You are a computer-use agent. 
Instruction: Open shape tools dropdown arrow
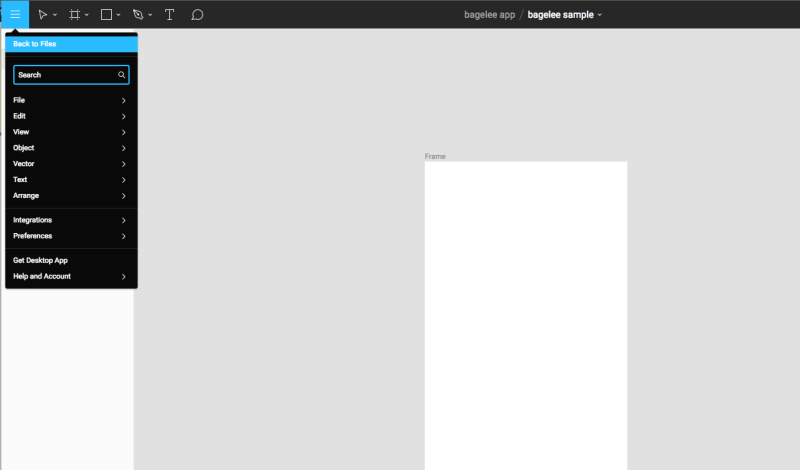coord(118,15)
